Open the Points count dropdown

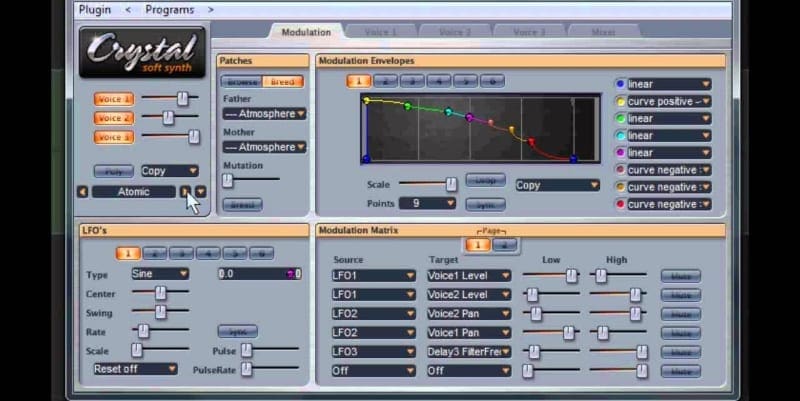pos(427,203)
